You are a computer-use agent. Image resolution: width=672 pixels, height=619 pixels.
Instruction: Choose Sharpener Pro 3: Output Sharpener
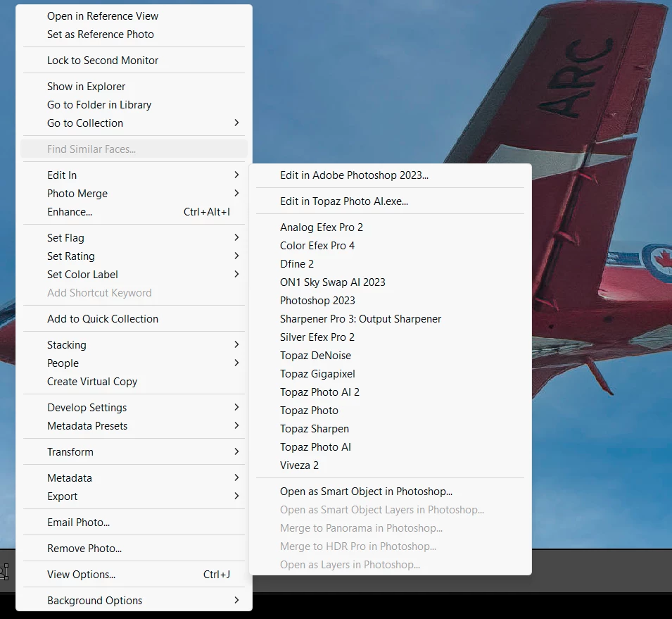coord(390,319)
